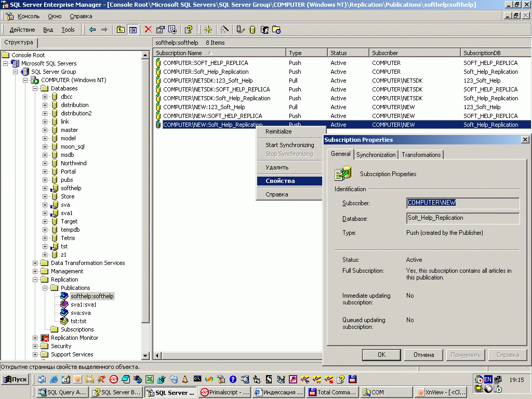This screenshot has width=532, height=399.
Task: Open the Консоль menu
Action: click(29, 16)
